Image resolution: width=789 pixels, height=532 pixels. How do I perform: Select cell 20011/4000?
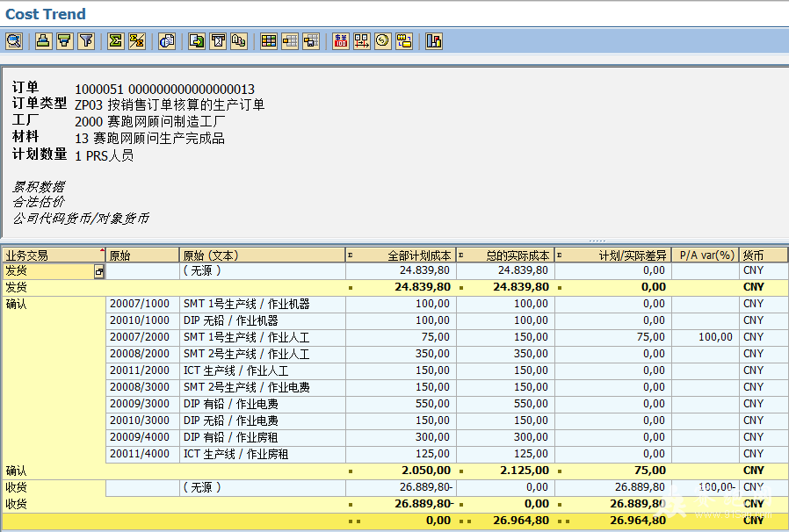142,454
